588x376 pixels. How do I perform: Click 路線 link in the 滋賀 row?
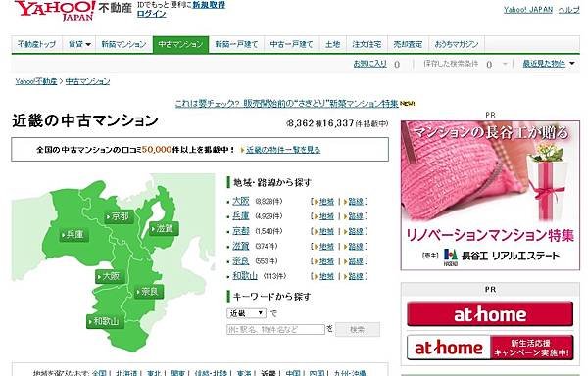[356, 247]
